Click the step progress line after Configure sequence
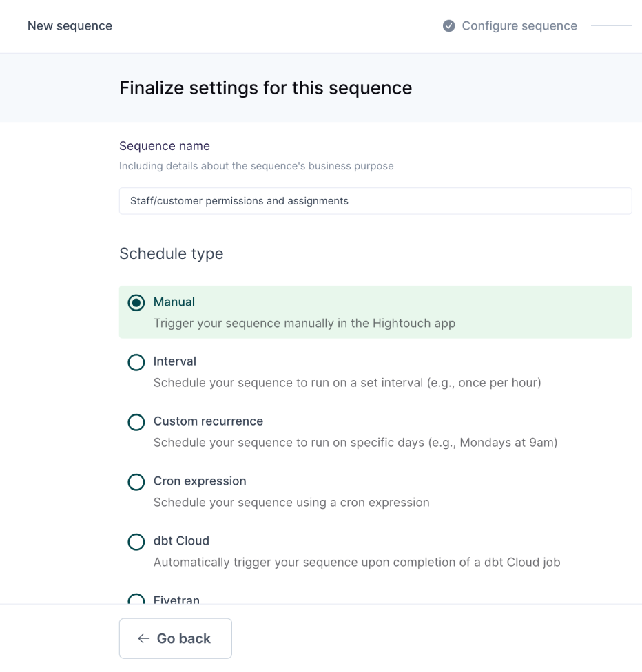 [611, 26]
